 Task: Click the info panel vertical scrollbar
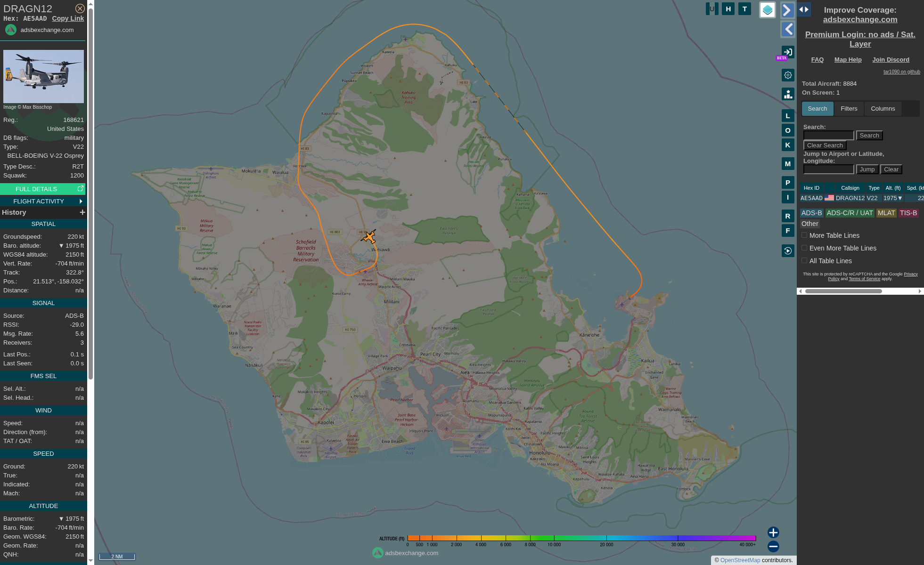(x=90, y=193)
